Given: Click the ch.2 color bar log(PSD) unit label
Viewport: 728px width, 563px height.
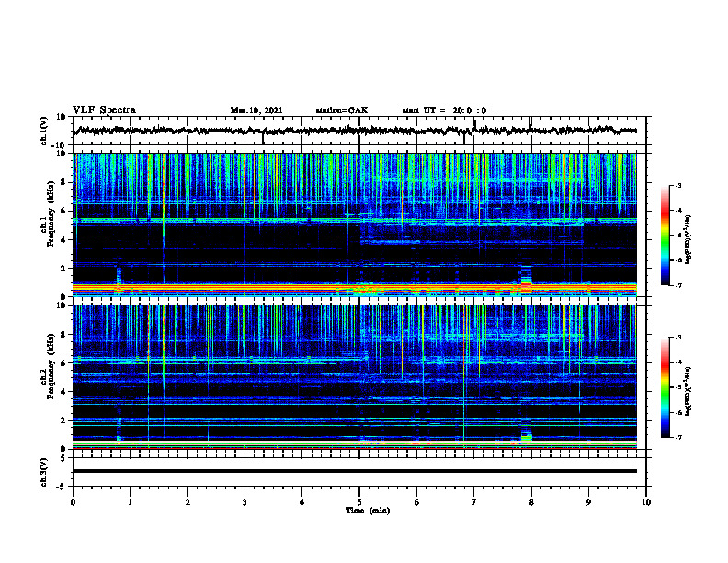Looking at the screenshot, I should tap(689, 390).
